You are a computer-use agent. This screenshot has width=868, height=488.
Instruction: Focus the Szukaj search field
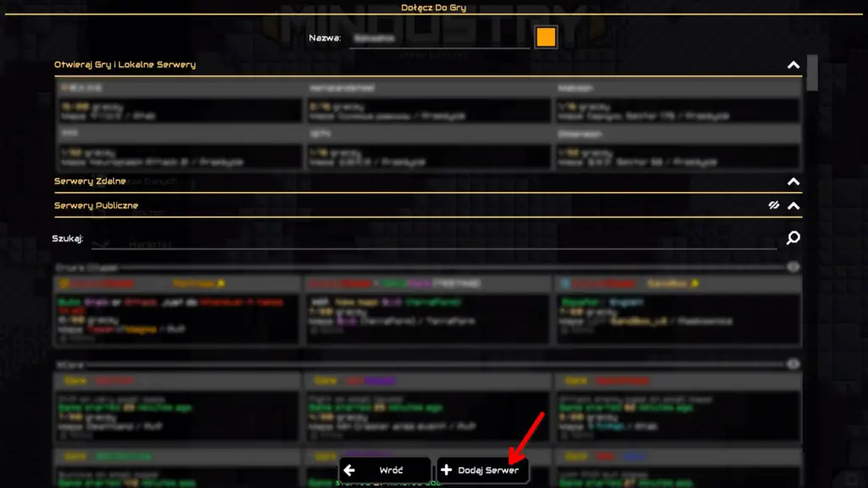tap(434, 240)
